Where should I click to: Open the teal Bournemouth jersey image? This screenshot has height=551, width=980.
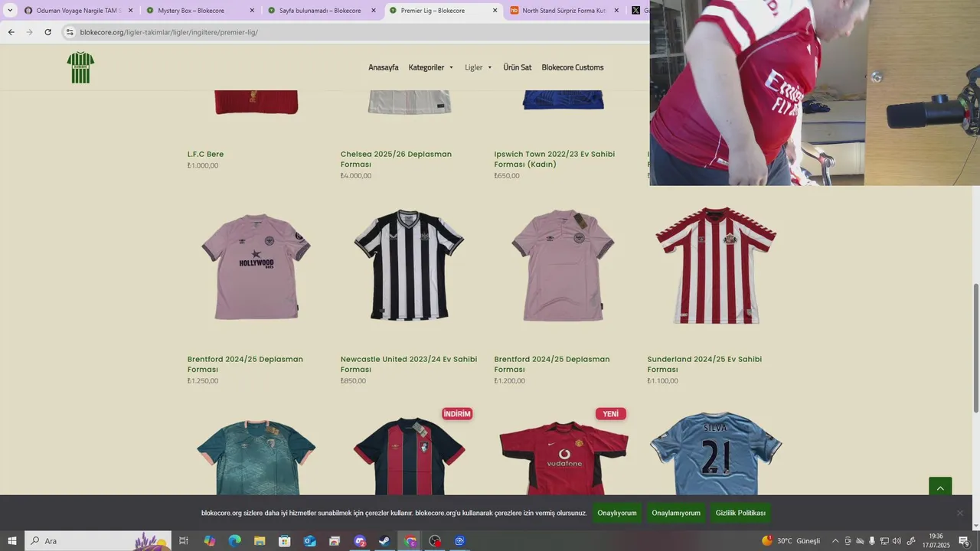[256, 457]
